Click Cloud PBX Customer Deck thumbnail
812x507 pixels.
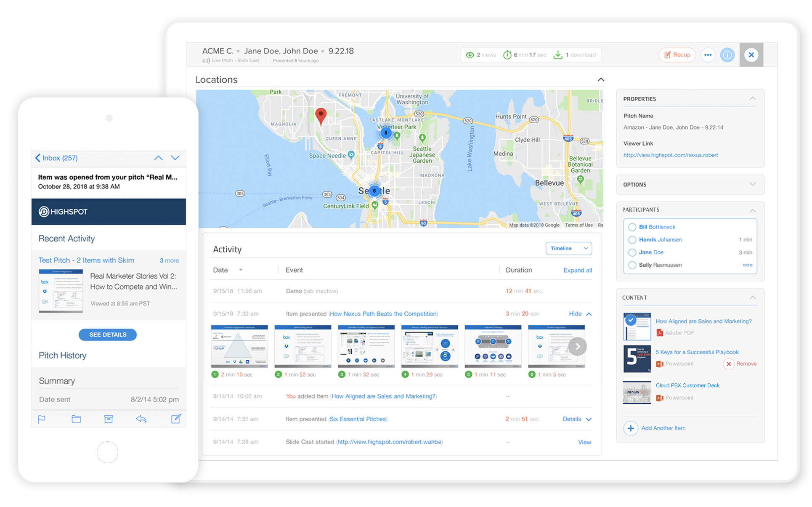click(637, 393)
